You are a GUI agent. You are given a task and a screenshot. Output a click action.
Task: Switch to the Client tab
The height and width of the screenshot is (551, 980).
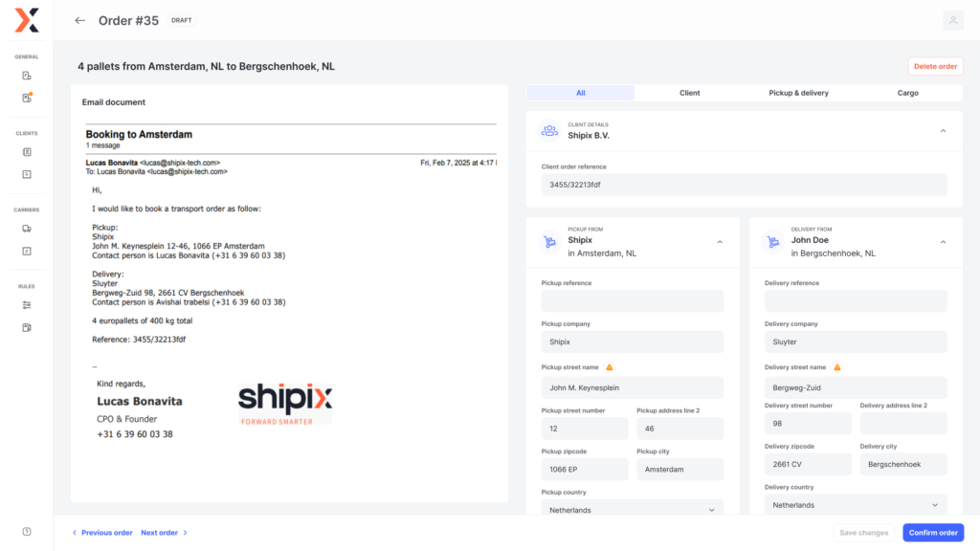click(689, 93)
